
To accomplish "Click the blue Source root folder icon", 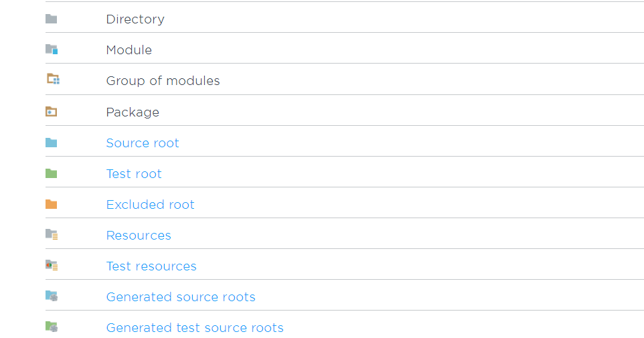I will 52,143.
